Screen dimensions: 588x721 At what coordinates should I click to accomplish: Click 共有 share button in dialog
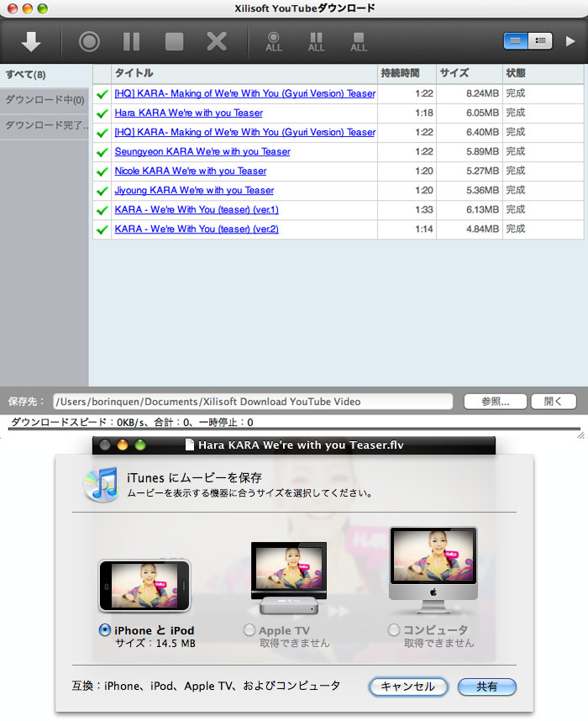(487, 687)
